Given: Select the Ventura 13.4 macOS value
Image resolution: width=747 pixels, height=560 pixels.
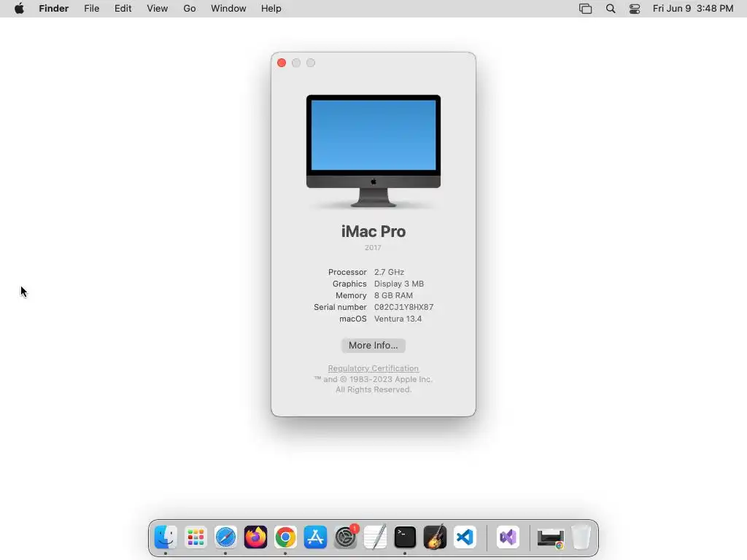Looking at the screenshot, I should tap(398, 319).
